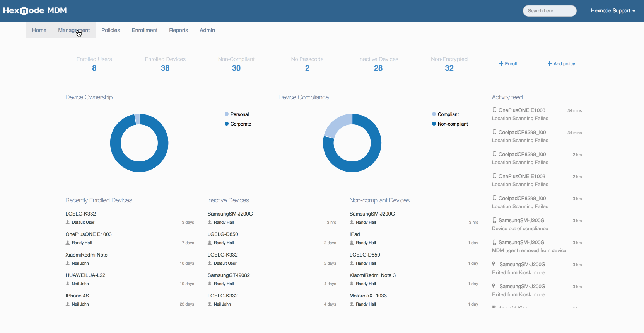Click the Corporate legend color dot
This screenshot has height=333, width=644.
point(227,124)
